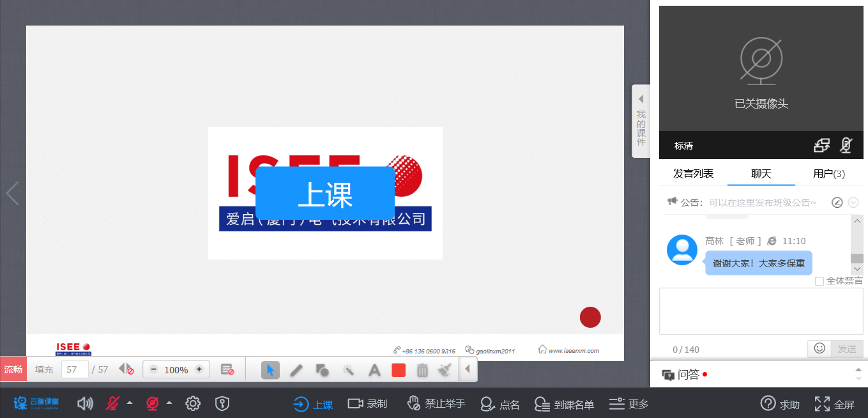Open the emoji picker in chat
The image size is (868, 418).
tap(819, 348)
